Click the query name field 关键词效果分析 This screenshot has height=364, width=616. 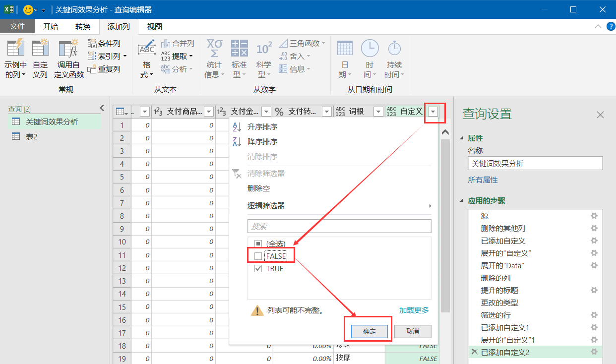(x=535, y=164)
